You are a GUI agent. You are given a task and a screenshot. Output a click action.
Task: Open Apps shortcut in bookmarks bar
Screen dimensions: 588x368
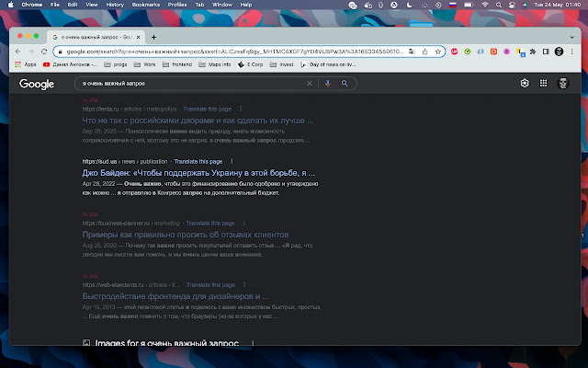pyautogui.click(x=26, y=64)
